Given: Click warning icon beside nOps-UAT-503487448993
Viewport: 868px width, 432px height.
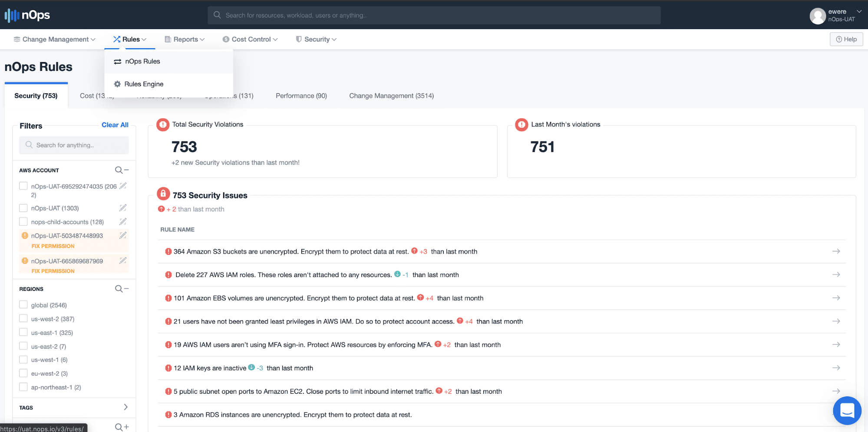Looking at the screenshot, I should [25, 235].
